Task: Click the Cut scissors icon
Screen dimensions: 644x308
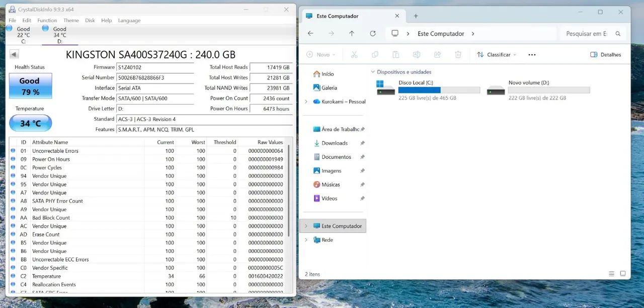Action: click(354, 54)
